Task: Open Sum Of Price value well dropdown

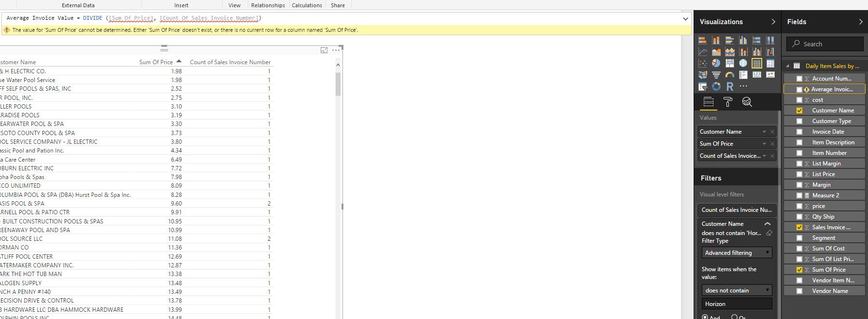Action: pyautogui.click(x=764, y=144)
